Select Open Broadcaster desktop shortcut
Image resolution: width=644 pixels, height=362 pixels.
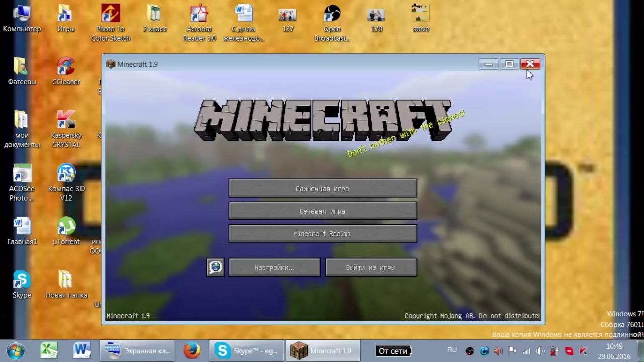click(332, 23)
